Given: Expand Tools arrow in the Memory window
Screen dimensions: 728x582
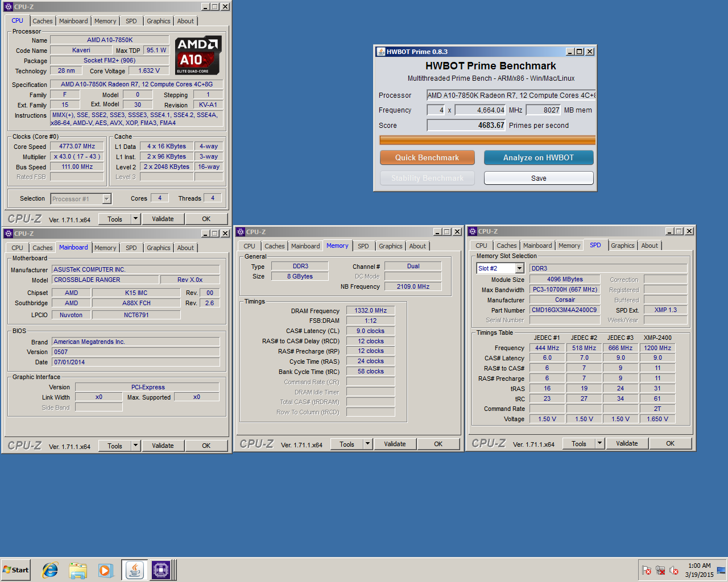Looking at the screenshot, I should click(367, 444).
